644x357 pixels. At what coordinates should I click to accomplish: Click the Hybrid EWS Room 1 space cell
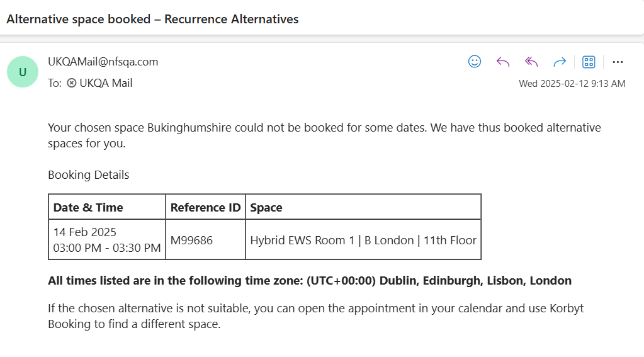point(363,241)
